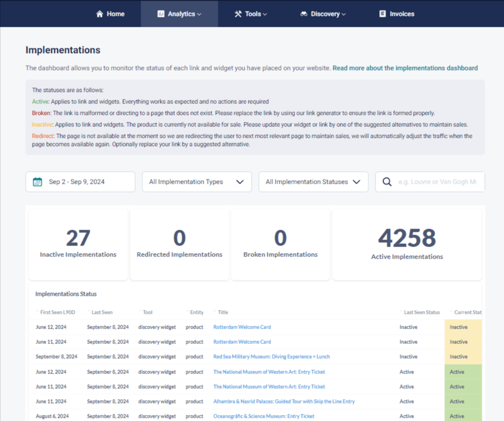The width and height of the screenshot is (504, 421).
Task: Open All Implementation Statuses dropdown
Action: tap(313, 182)
